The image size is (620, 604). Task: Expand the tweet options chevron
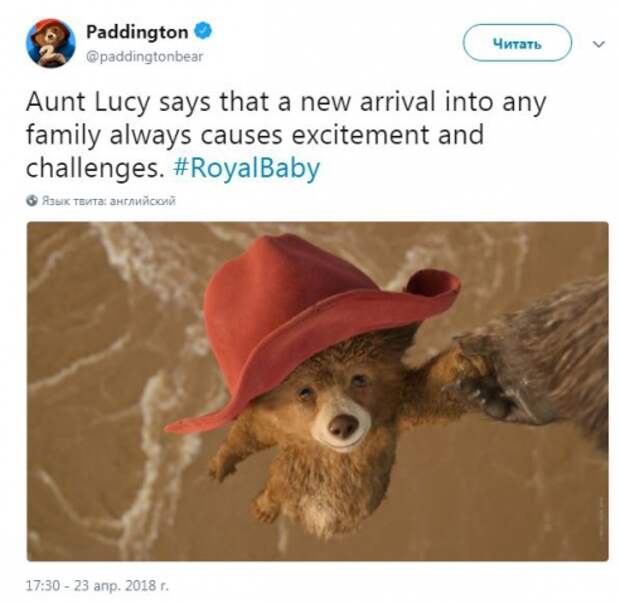[x=599, y=44]
